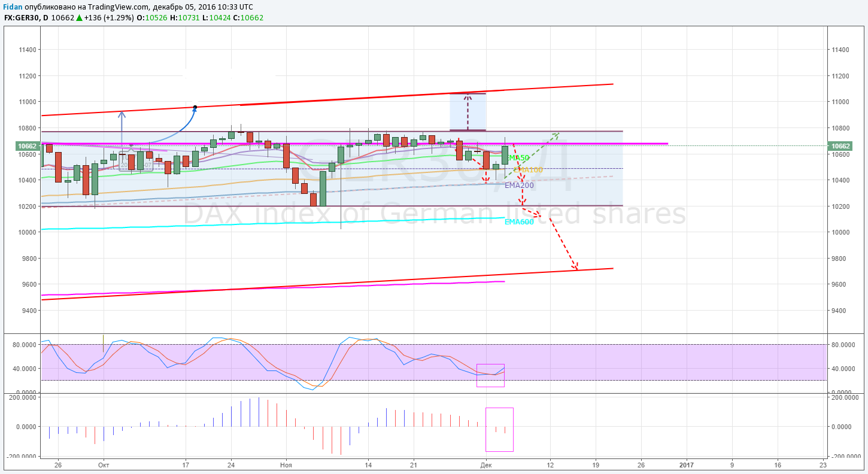Click the +136 (+1.29%) change value
This screenshot has width=868, height=474.
click(x=109, y=18)
